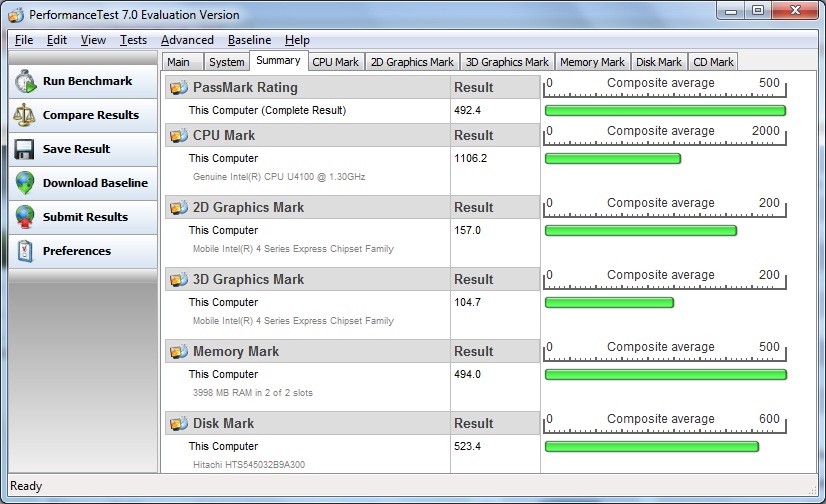Go to the Memory Mark tab
This screenshot has width=826, height=504.
pos(592,62)
